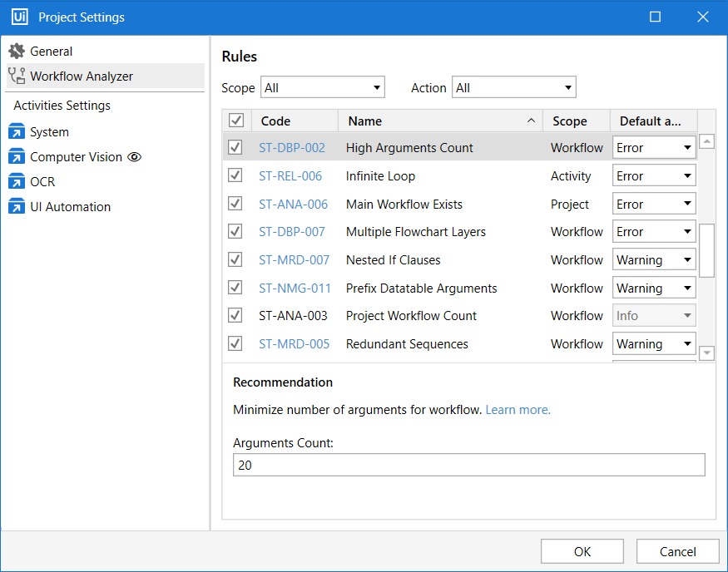The image size is (728, 572).
Task: Click the rules list vertical scrollbar thumb
Action: pyautogui.click(x=706, y=250)
